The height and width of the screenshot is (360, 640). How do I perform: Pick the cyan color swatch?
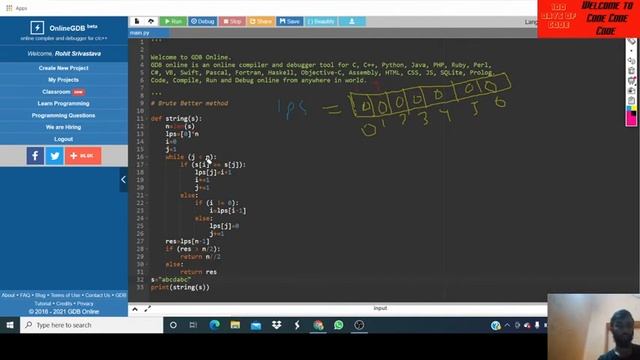click(x=629, y=108)
